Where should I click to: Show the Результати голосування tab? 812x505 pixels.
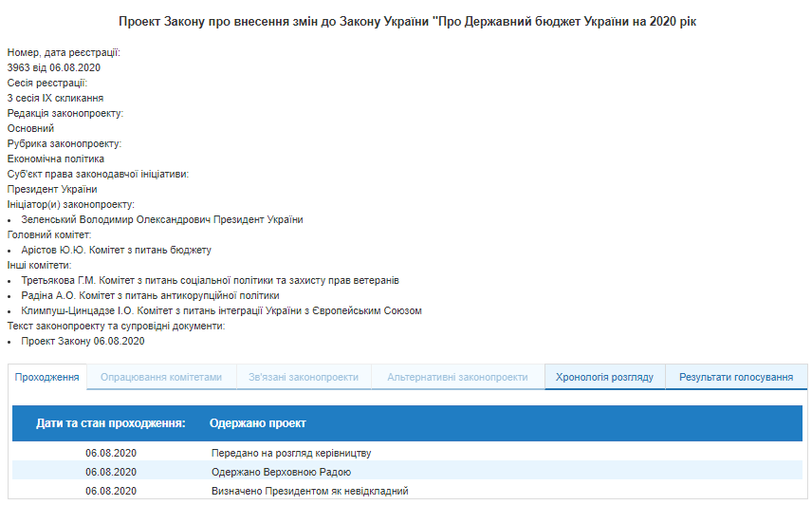(x=735, y=377)
